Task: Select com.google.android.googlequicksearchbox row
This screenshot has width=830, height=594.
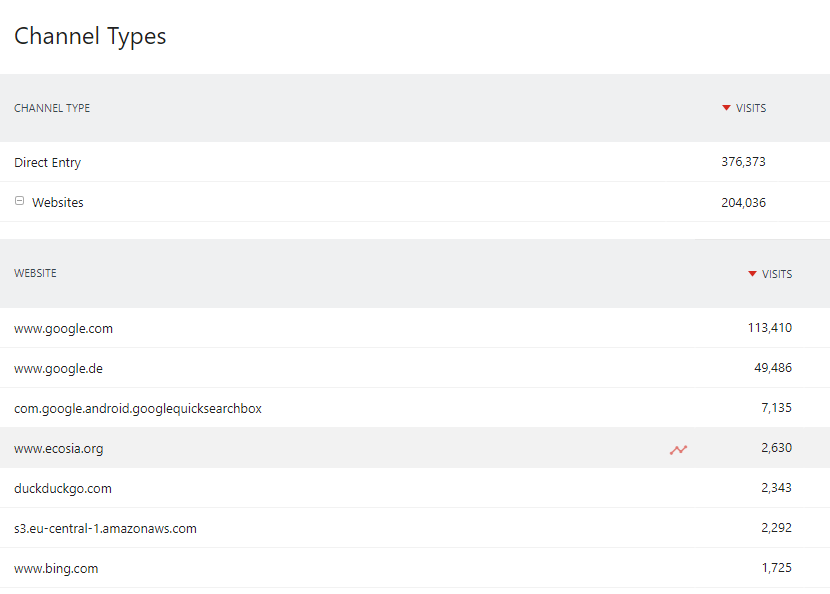Action: point(415,408)
